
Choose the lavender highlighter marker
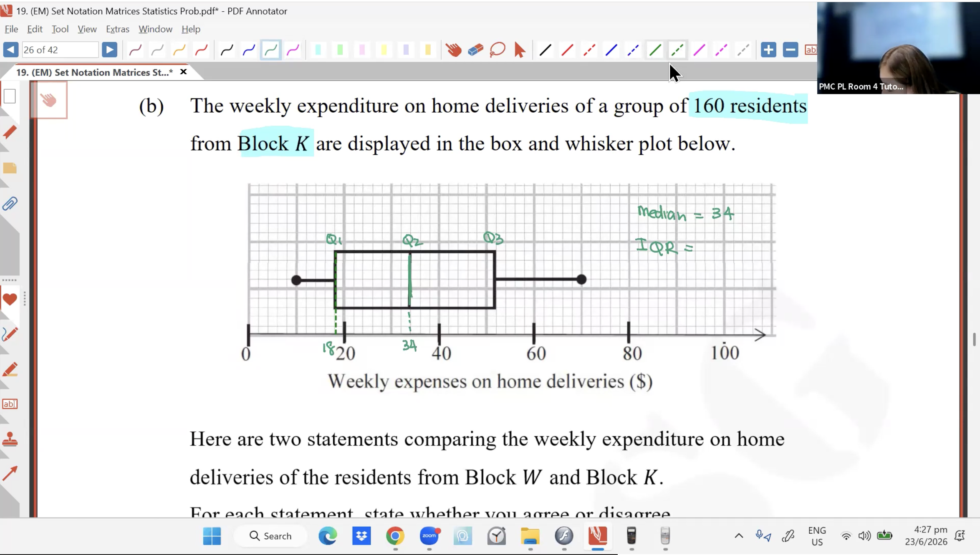pyautogui.click(x=406, y=50)
